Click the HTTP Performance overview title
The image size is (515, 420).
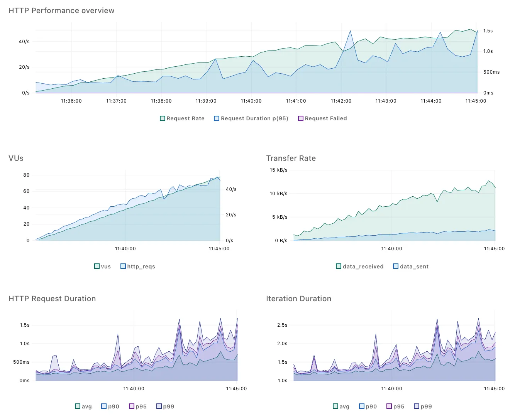click(61, 10)
